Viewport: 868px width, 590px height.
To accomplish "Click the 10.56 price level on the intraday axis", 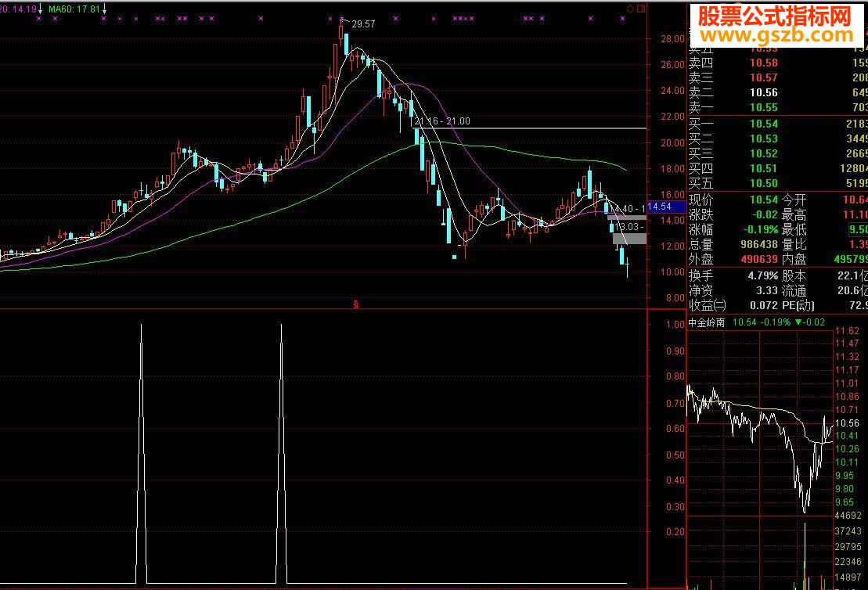I will (847, 423).
